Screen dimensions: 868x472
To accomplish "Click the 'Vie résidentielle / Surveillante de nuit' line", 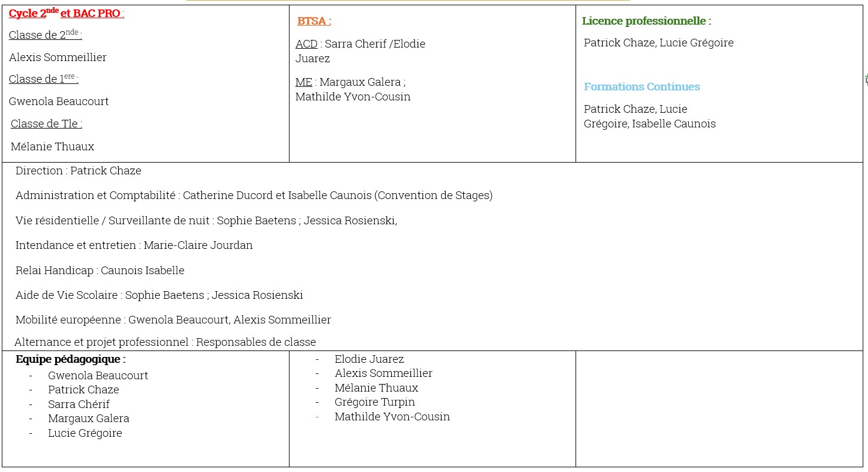I will tap(206, 221).
